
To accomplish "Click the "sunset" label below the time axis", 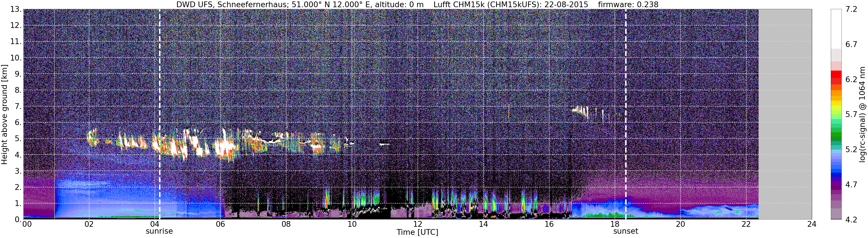I will tap(625, 231).
